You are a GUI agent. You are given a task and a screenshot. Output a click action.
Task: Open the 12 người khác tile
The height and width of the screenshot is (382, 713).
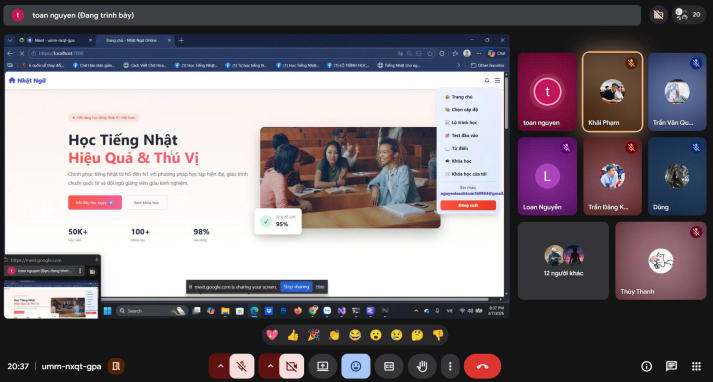(563, 261)
